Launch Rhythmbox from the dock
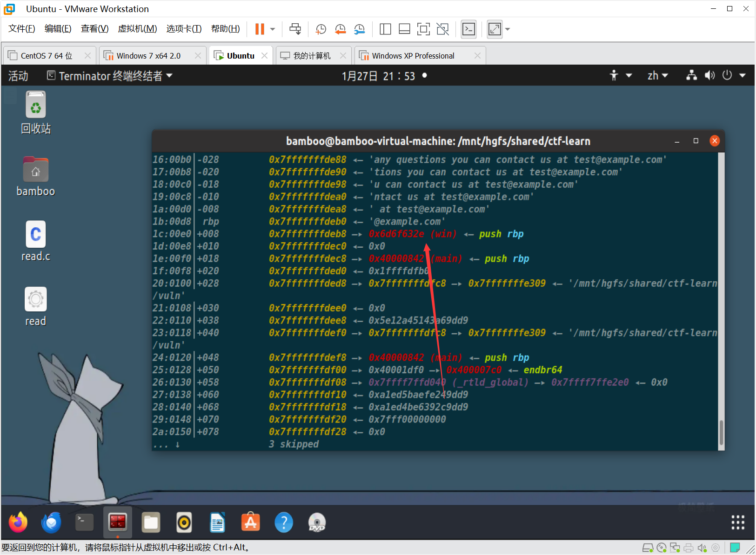 click(184, 522)
